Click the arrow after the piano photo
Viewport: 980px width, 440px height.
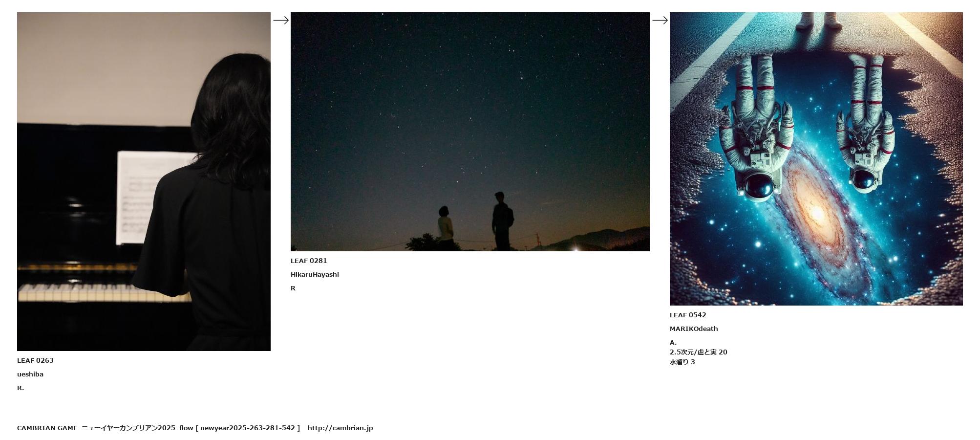281,20
